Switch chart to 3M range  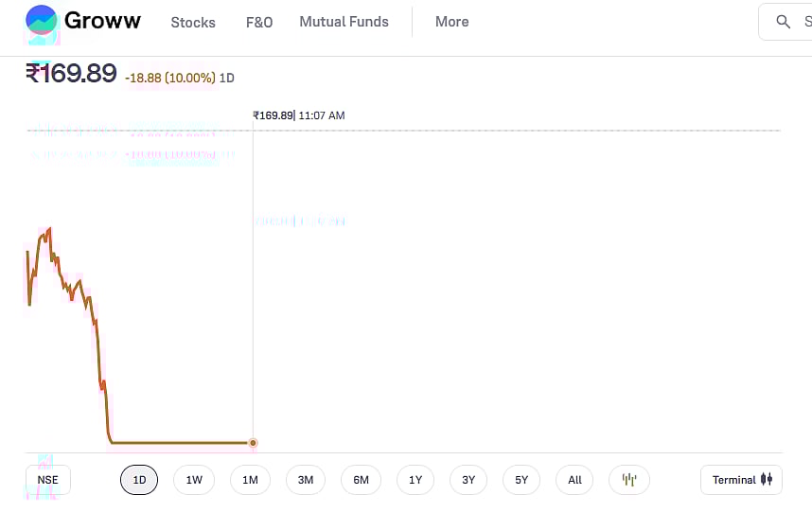coord(306,480)
